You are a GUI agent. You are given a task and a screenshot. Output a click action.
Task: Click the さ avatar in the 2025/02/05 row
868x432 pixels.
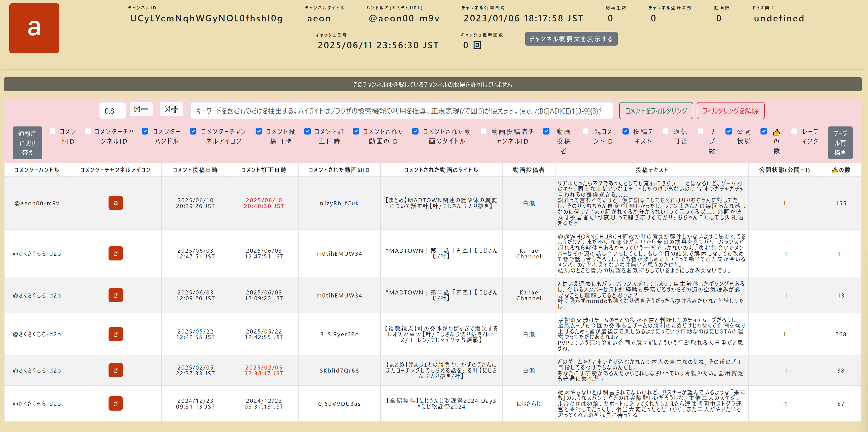(x=116, y=370)
